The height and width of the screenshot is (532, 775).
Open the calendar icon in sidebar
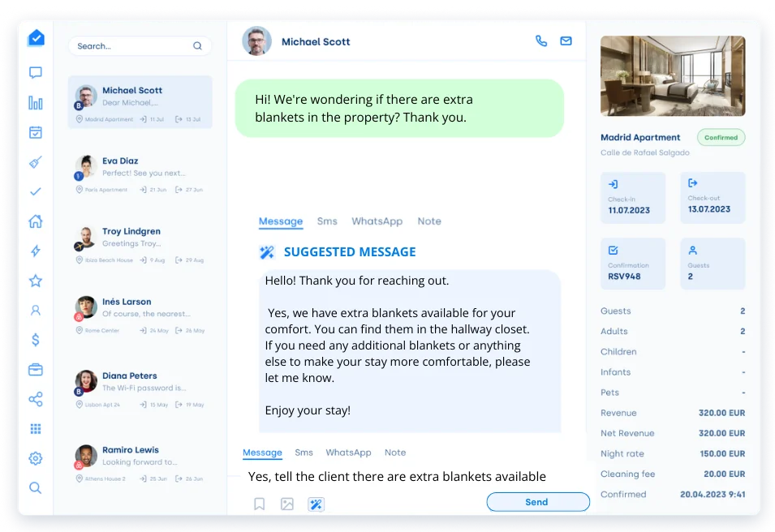click(x=36, y=132)
